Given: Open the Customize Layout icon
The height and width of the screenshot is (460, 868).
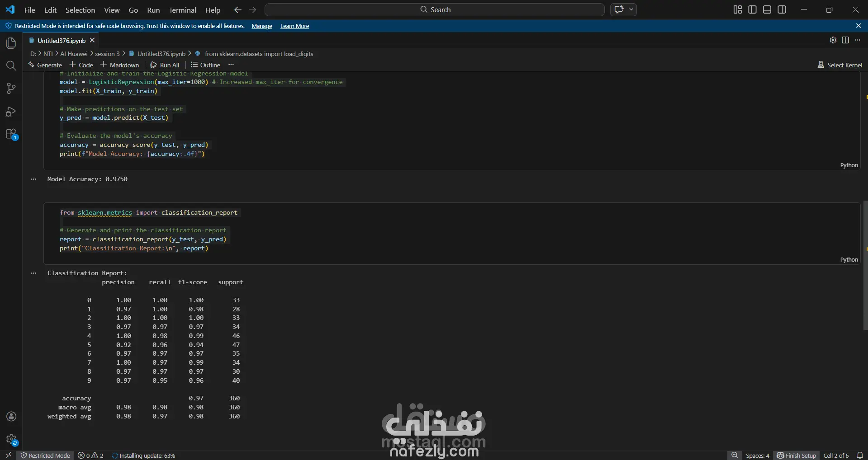Looking at the screenshot, I should [738, 9].
